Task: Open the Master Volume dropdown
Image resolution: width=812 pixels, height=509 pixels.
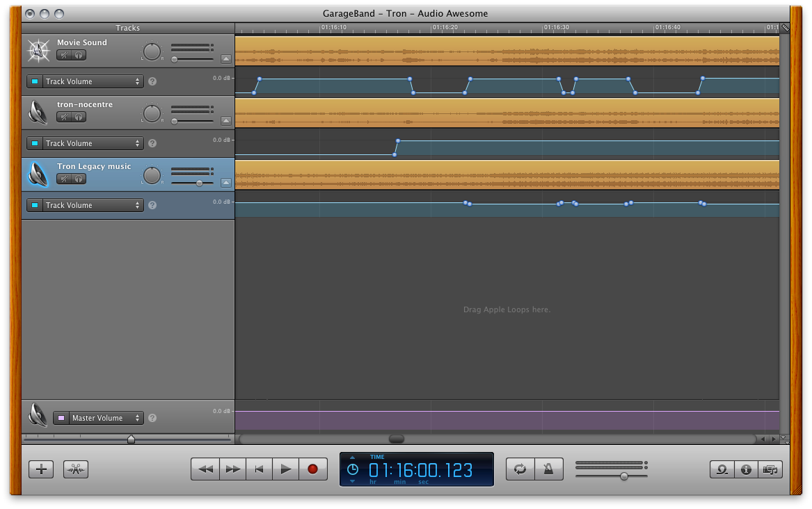Action: (x=106, y=418)
